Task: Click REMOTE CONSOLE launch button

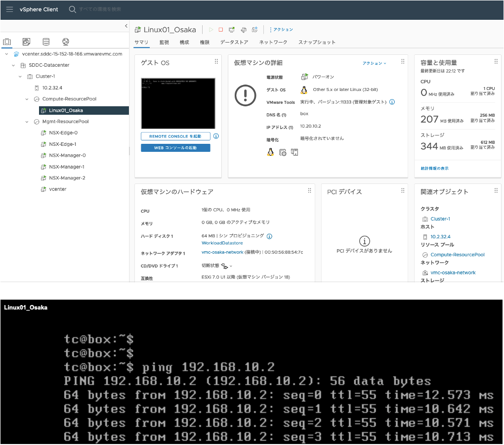Action: [x=175, y=136]
